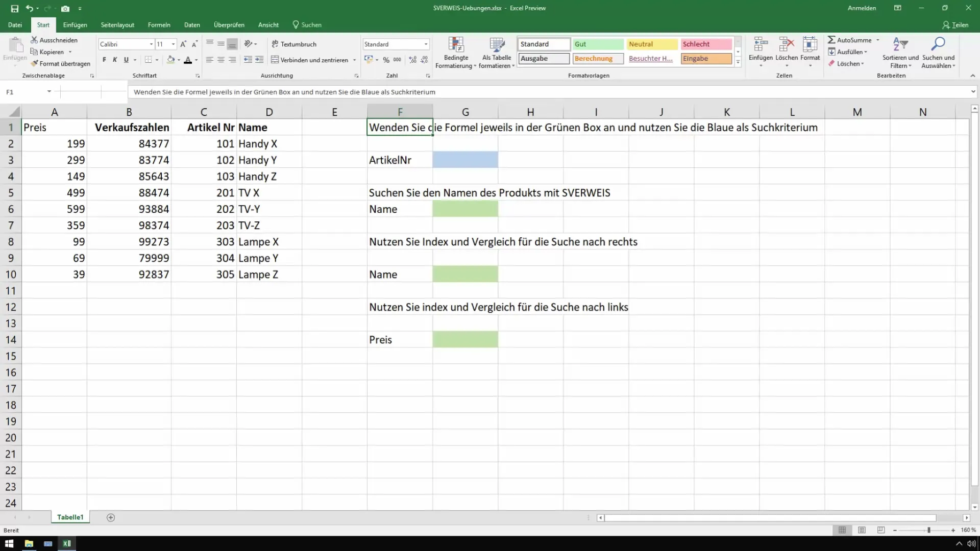Cut selection with Ausschneiden

(54, 40)
